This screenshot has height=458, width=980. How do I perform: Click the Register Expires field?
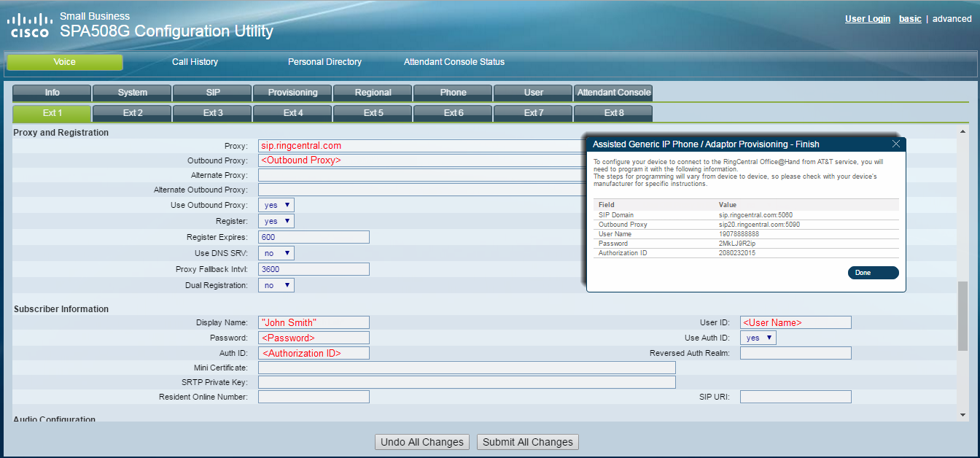click(x=314, y=237)
